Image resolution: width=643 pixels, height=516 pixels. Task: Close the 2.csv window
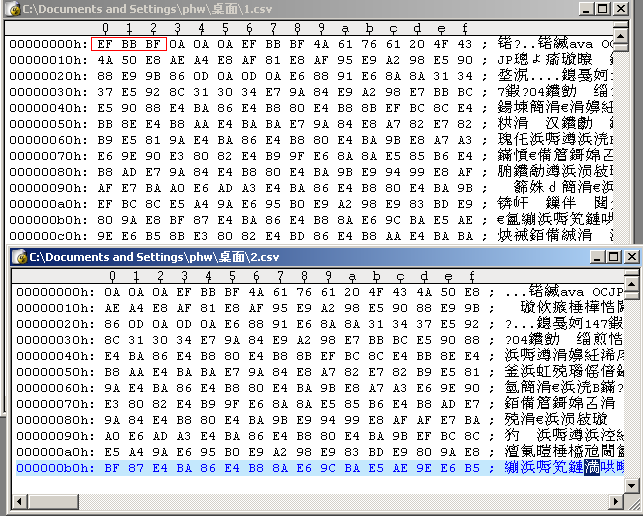click(x=632, y=257)
